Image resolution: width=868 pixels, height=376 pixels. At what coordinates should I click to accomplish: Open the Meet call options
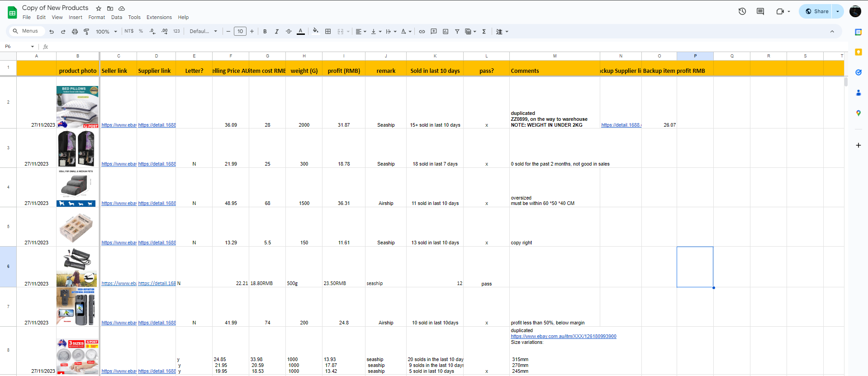point(783,11)
